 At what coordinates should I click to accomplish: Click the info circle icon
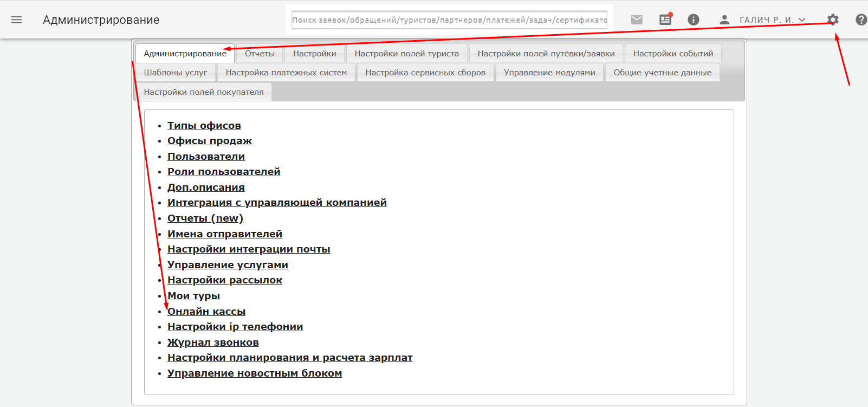tap(694, 20)
